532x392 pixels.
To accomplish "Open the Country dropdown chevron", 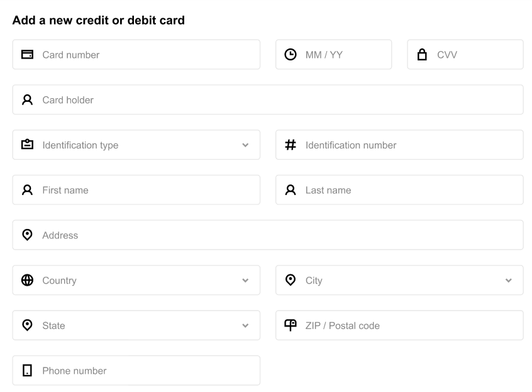I will pos(245,281).
